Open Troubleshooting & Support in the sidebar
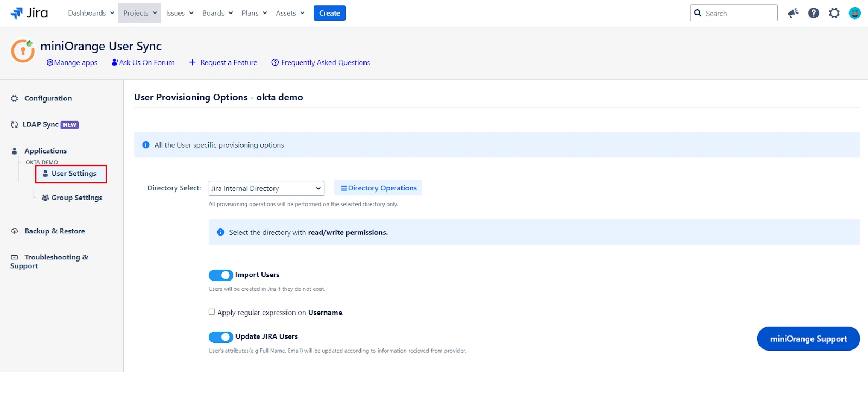 click(x=49, y=262)
